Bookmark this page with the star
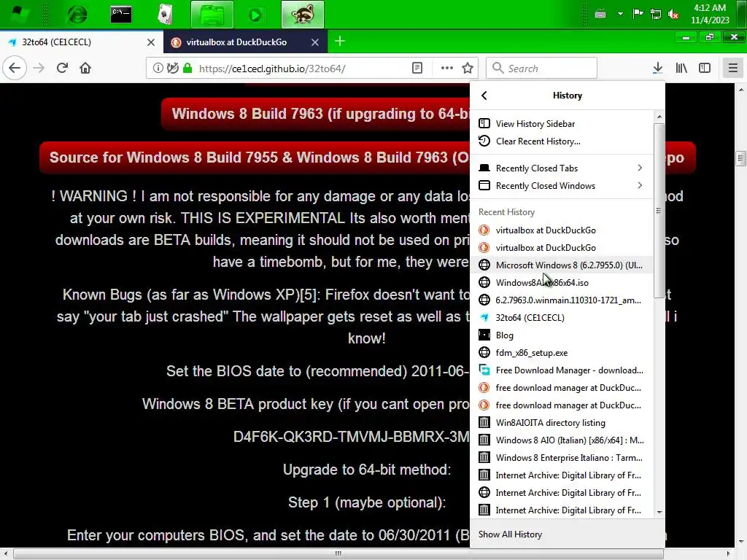The image size is (747, 560). pyautogui.click(x=468, y=68)
